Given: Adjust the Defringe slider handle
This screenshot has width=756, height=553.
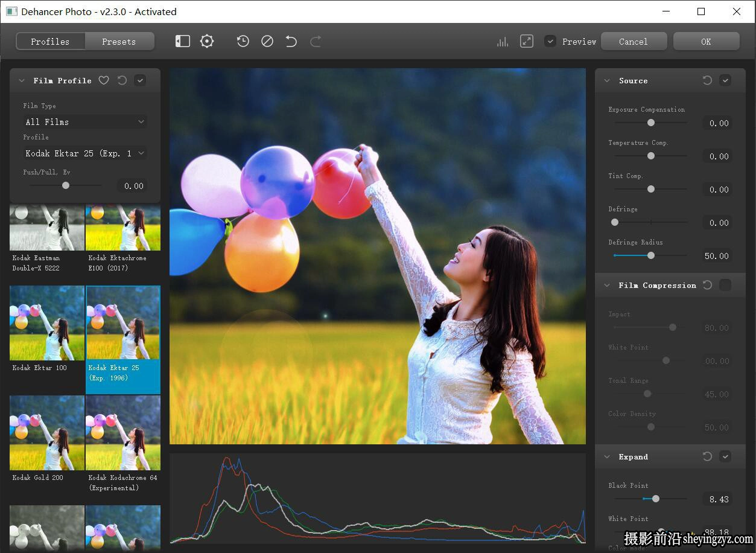Looking at the screenshot, I should click(615, 222).
